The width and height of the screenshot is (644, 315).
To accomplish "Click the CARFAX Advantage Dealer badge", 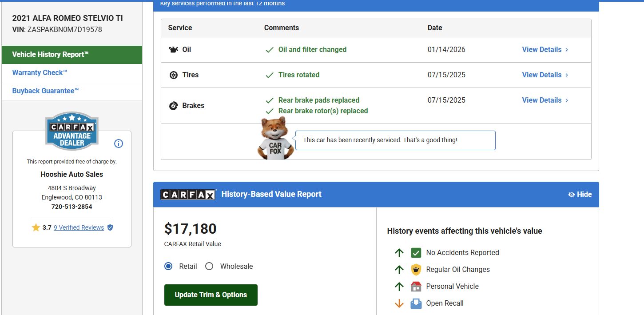I will coord(72,131).
